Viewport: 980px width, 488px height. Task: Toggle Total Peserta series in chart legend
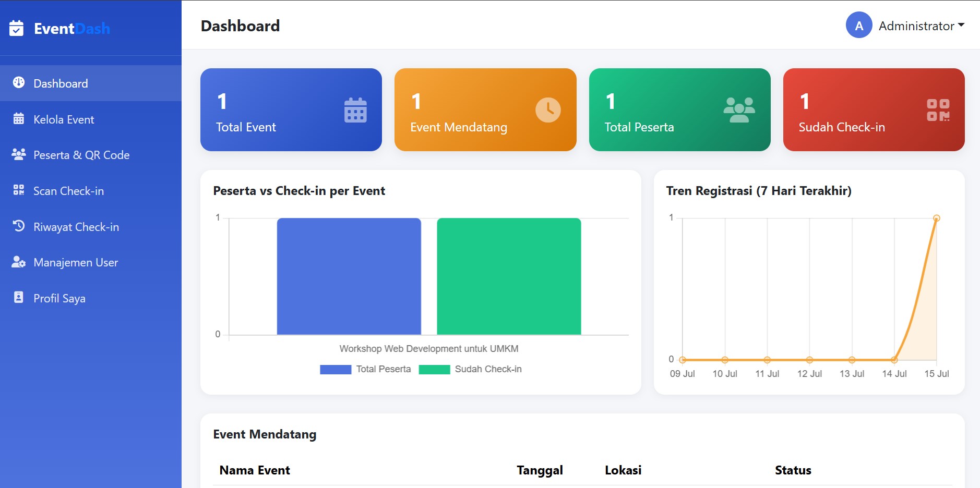tap(365, 369)
